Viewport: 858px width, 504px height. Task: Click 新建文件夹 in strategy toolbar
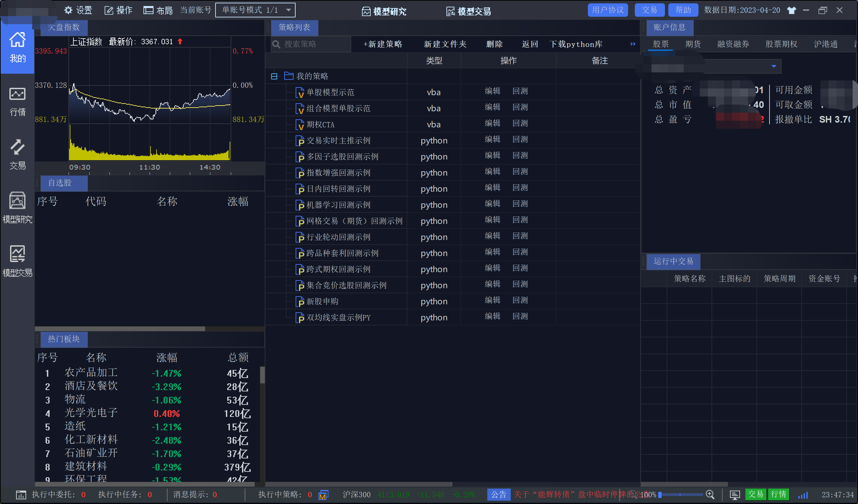pyautogui.click(x=445, y=44)
